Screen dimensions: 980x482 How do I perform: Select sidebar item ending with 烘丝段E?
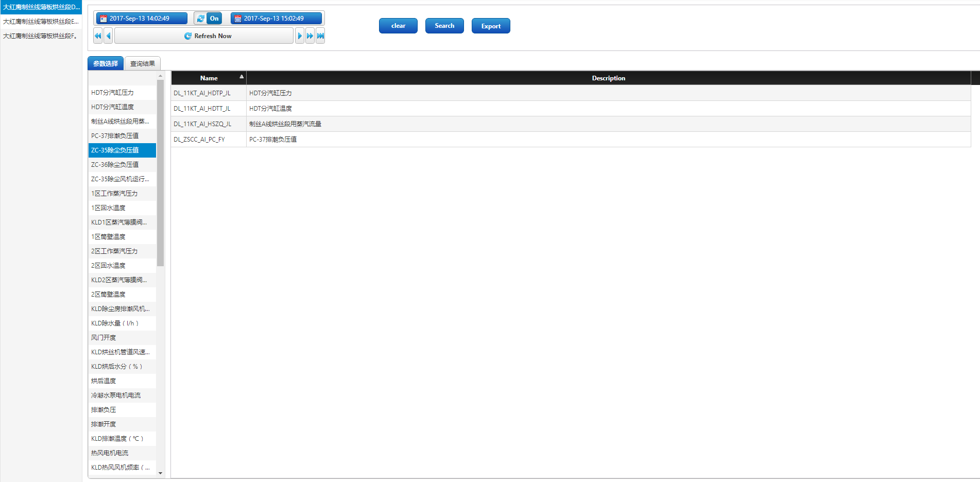tap(41, 22)
